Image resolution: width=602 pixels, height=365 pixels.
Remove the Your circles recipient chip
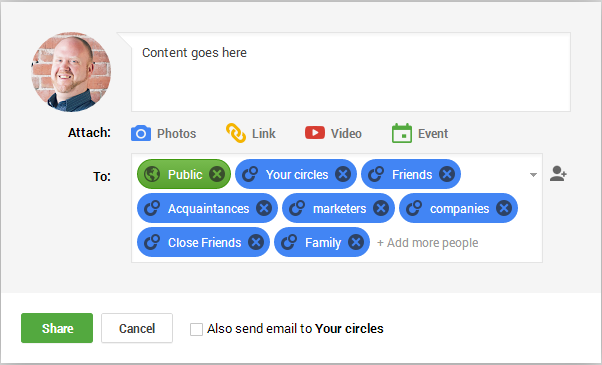[x=343, y=174]
